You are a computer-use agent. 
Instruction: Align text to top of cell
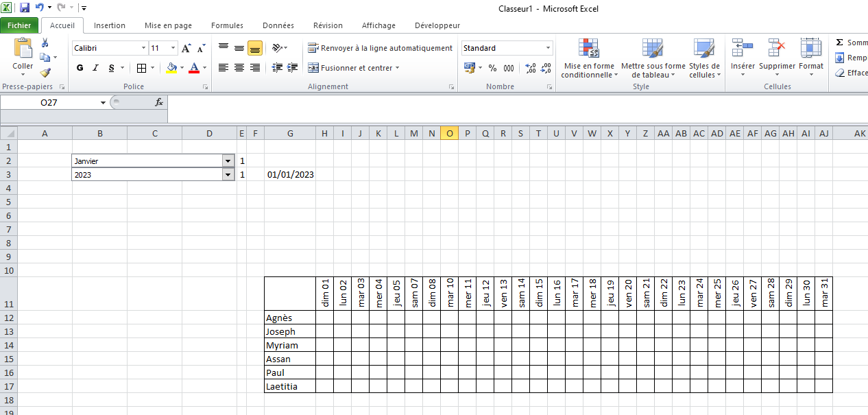[224, 48]
